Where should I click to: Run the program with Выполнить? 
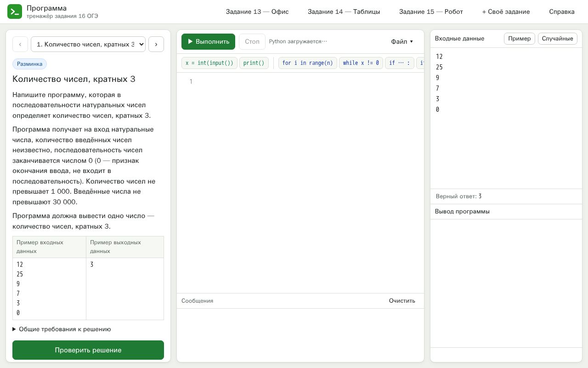pyautogui.click(x=208, y=41)
